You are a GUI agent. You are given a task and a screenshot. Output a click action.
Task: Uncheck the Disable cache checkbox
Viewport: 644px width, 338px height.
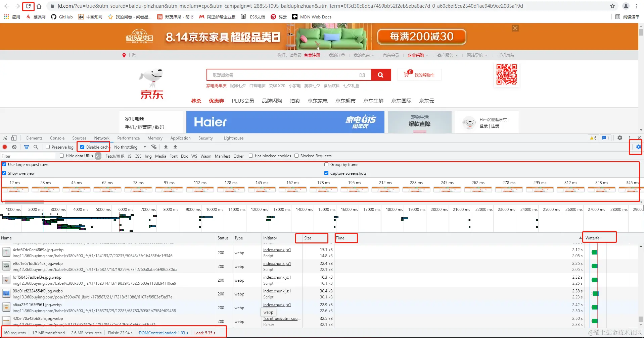tap(82, 147)
